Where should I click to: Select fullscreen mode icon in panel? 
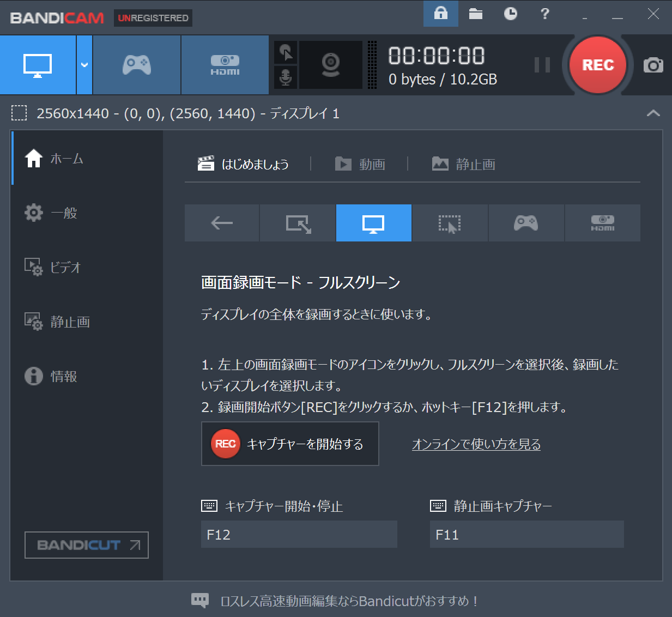pos(374,223)
